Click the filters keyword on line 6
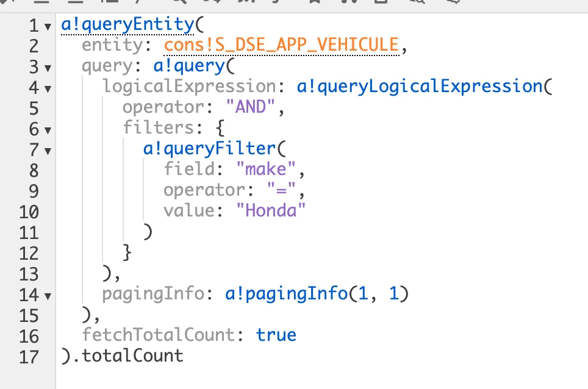588x389 pixels. pos(158,128)
